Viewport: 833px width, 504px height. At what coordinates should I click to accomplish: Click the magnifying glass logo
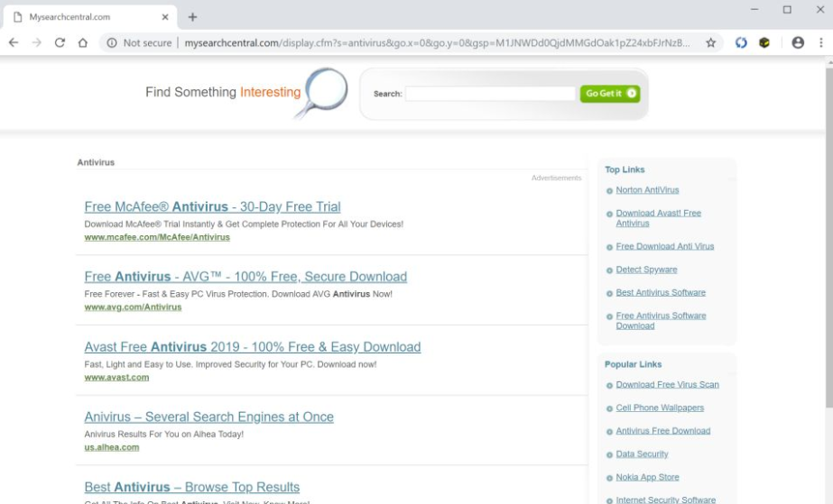[x=322, y=92]
